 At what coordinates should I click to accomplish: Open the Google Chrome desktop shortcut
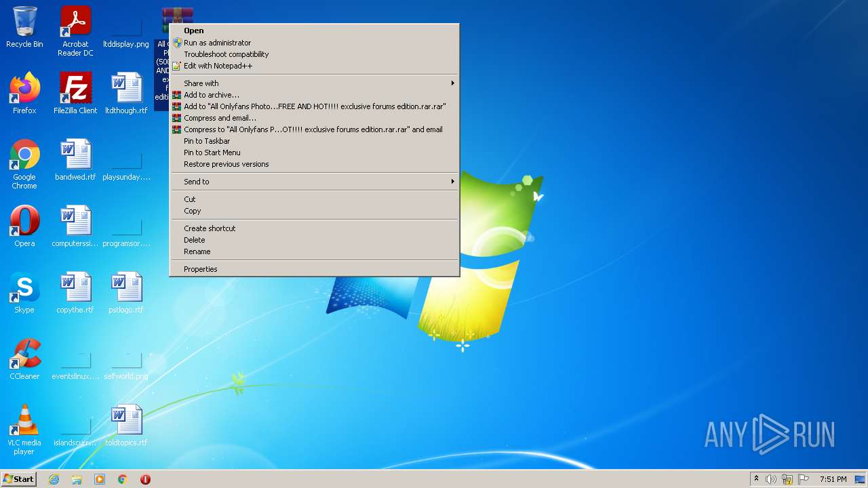[24, 164]
